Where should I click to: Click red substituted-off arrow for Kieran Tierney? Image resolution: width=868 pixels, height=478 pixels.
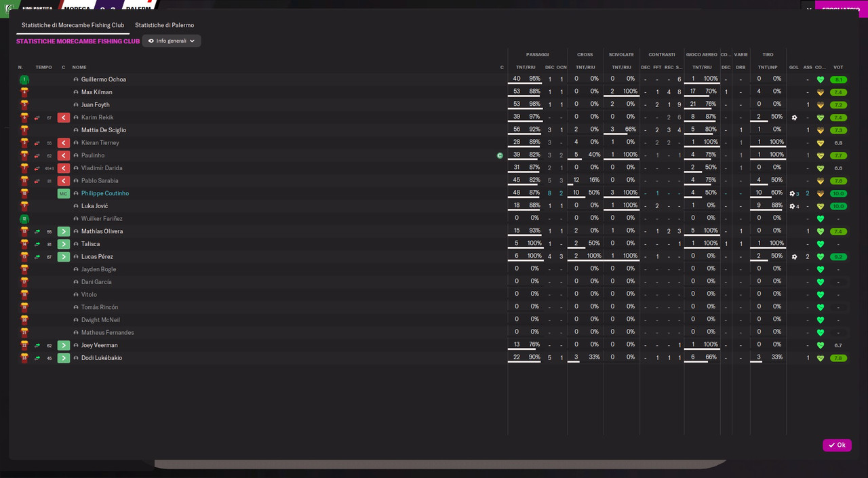(64, 143)
